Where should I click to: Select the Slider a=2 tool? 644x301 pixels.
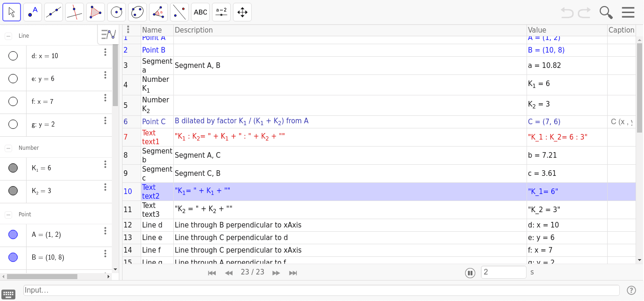click(221, 12)
